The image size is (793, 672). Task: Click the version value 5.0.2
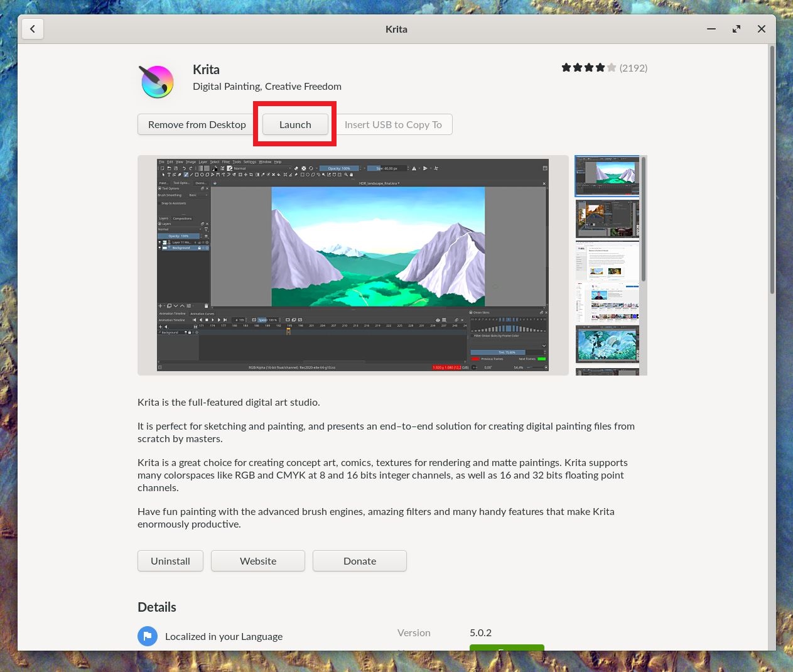point(480,632)
